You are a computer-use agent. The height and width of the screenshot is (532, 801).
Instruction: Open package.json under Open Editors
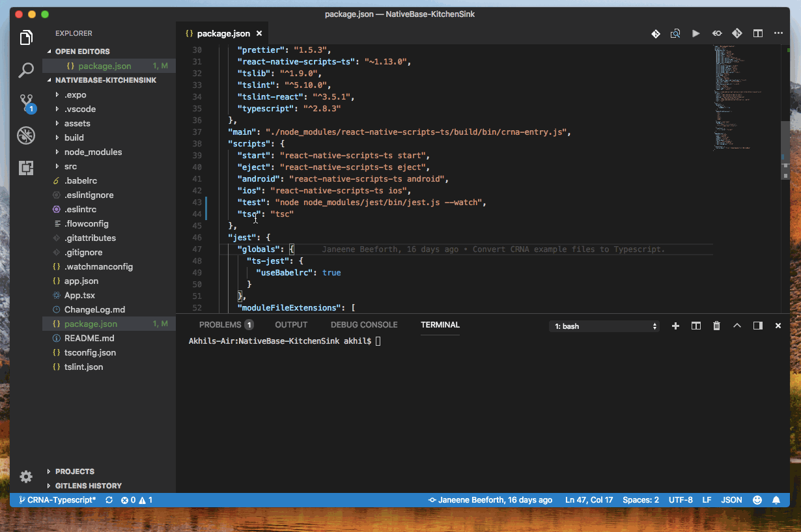click(x=109, y=66)
